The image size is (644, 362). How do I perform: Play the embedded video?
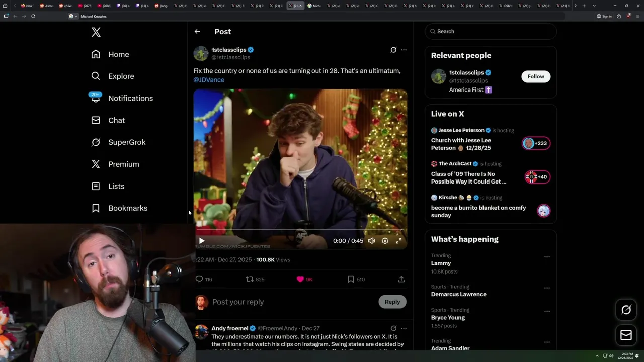(202, 241)
